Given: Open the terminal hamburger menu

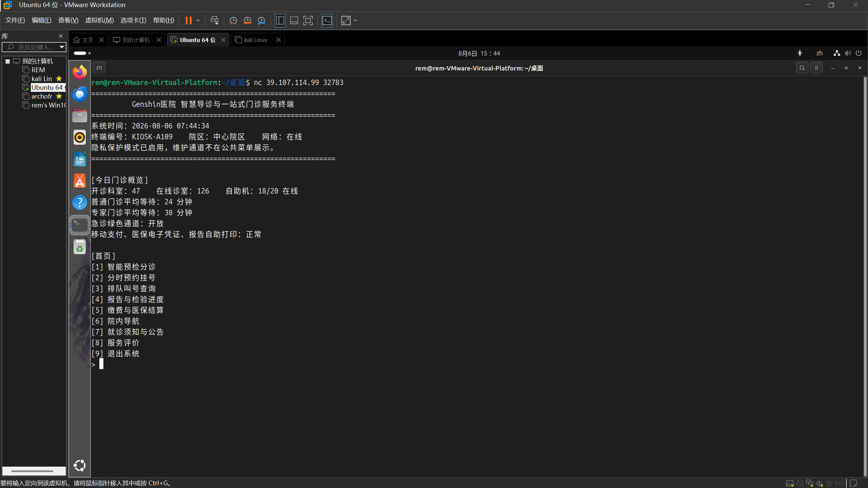Looking at the screenshot, I should pyautogui.click(x=816, y=68).
